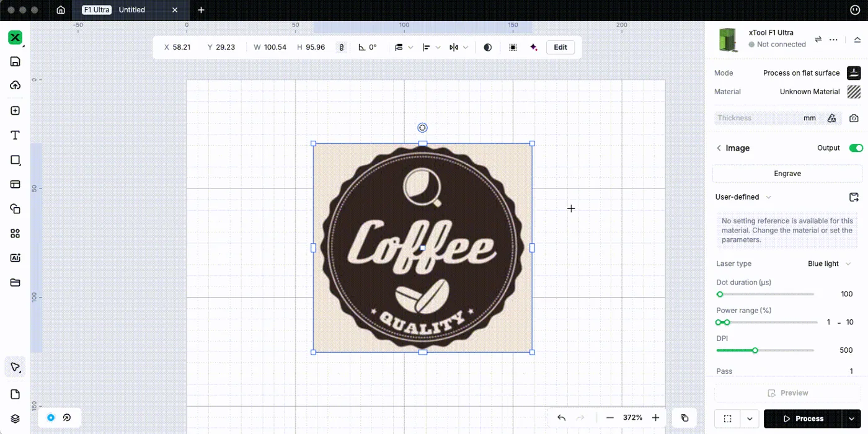Adjust the Power range slider
This screenshot has width=868, height=434.
click(x=767, y=322)
